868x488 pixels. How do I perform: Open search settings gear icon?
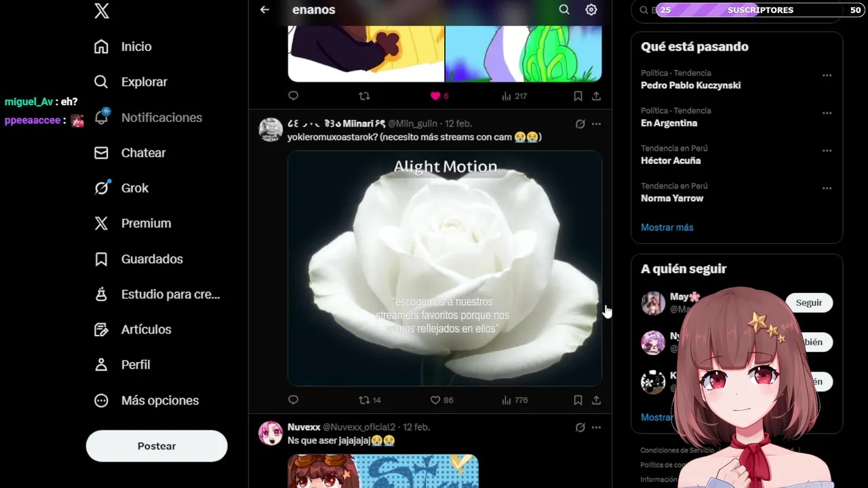click(591, 9)
